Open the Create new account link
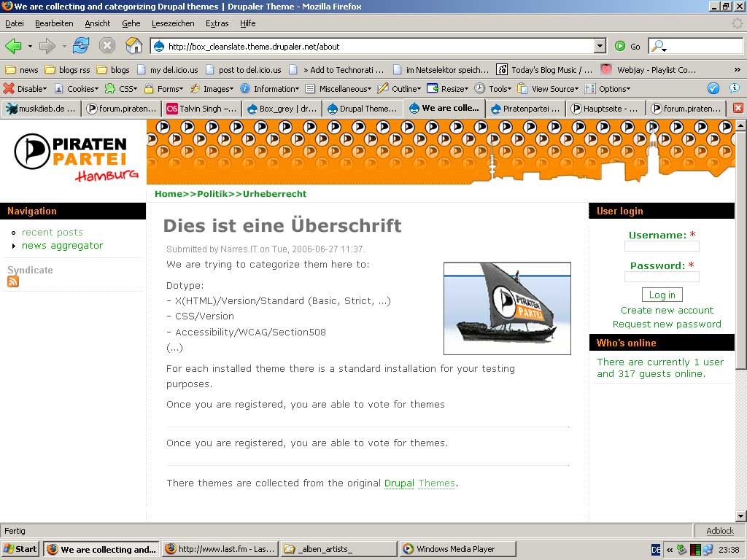The height and width of the screenshot is (560, 747). click(667, 310)
